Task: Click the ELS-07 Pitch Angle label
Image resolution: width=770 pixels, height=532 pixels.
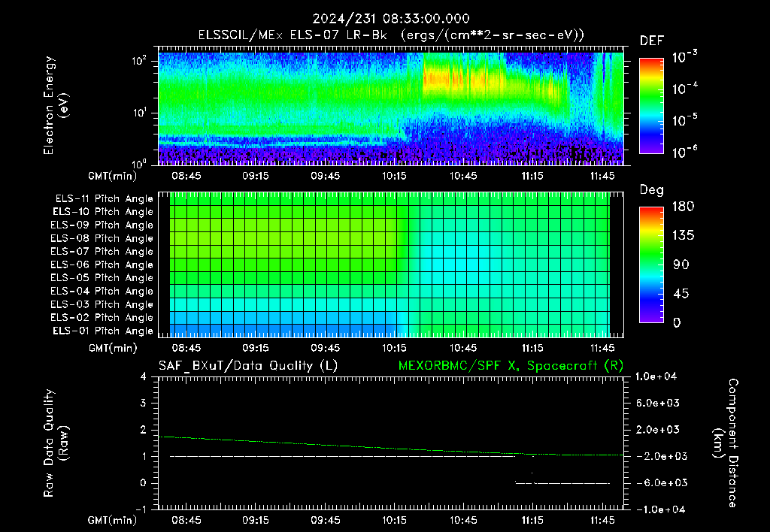Action: point(102,251)
